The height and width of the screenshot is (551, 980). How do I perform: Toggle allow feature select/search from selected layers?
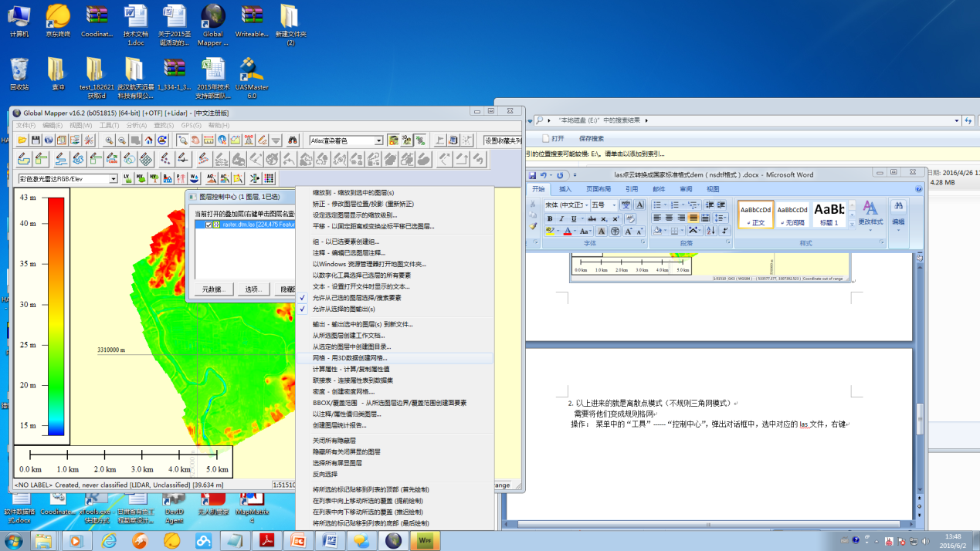tap(395, 298)
